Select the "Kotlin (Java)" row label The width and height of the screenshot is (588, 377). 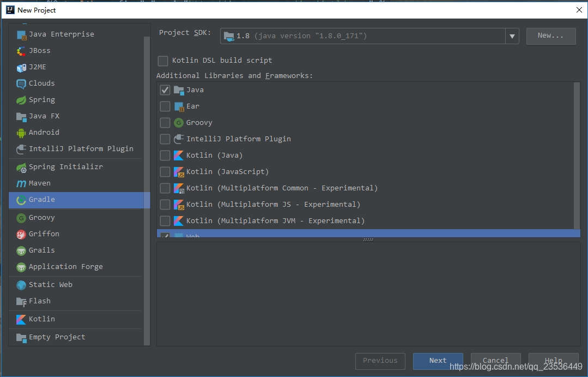pyautogui.click(x=215, y=155)
